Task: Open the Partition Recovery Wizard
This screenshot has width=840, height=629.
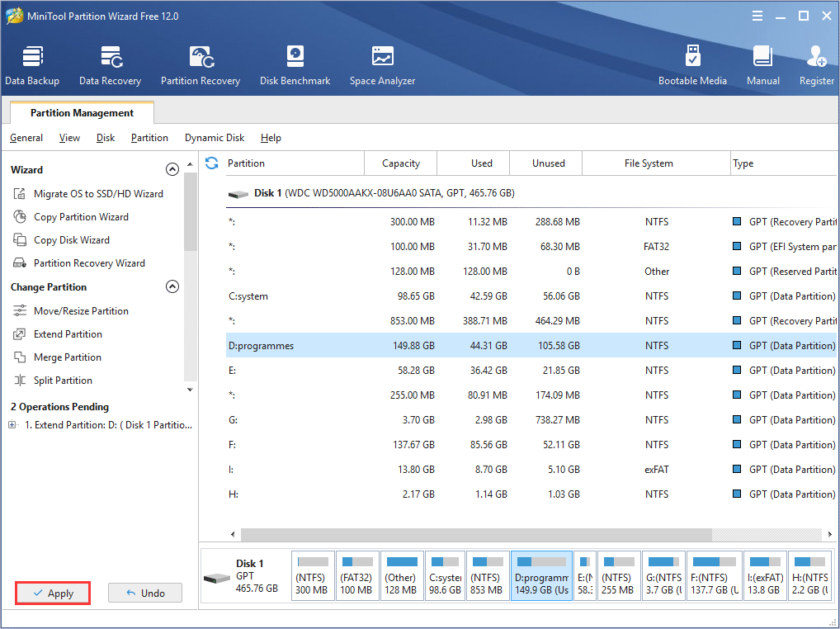Action: (78, 262)
